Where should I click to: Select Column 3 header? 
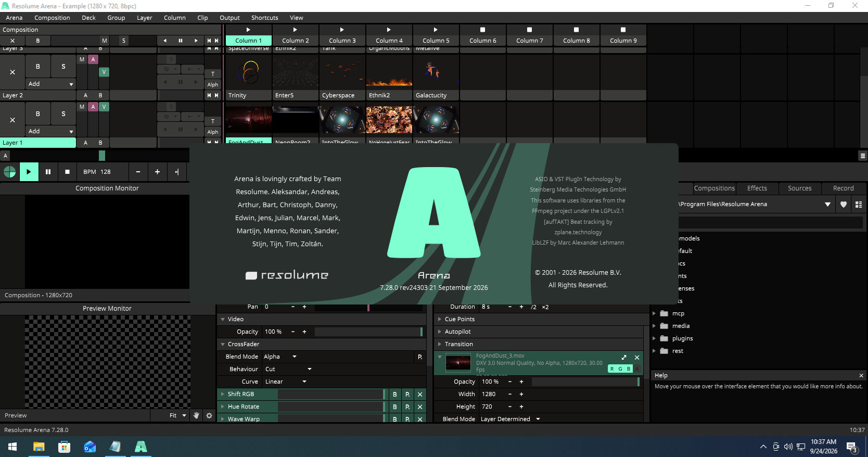tap(342, 41)
